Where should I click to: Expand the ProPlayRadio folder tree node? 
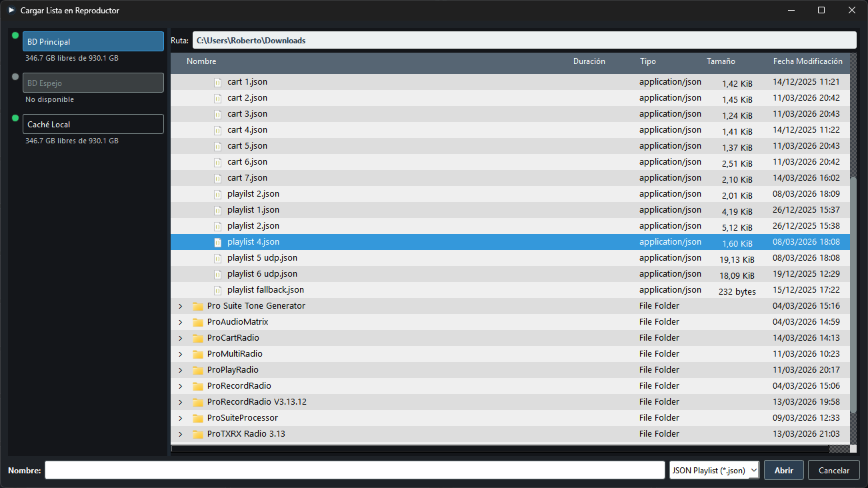click(x=180, y=370)
